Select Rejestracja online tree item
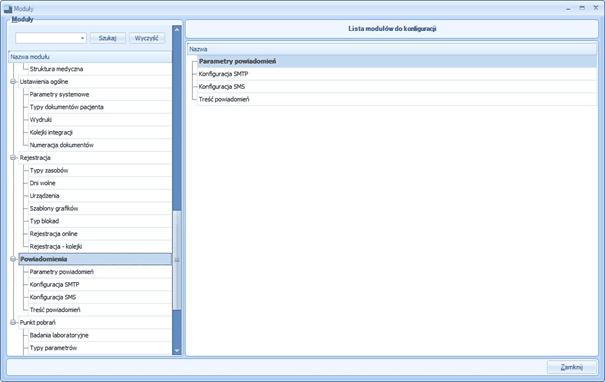605x382 pixels. click(x=54, y=234)
